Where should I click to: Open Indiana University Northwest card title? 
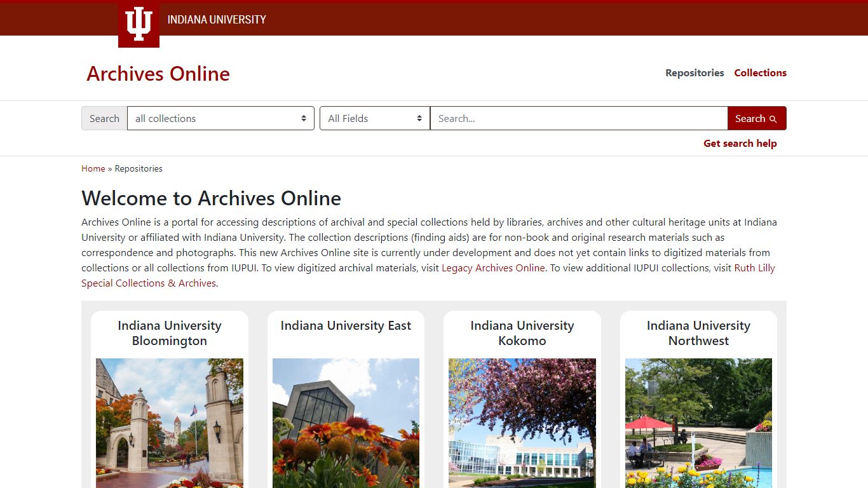pos(698,333)
